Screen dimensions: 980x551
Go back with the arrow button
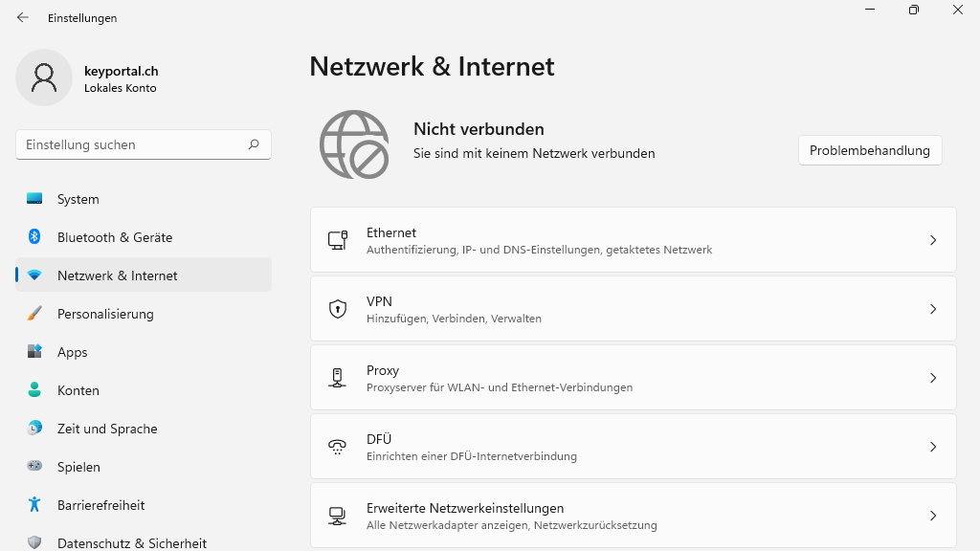[23, 17]
